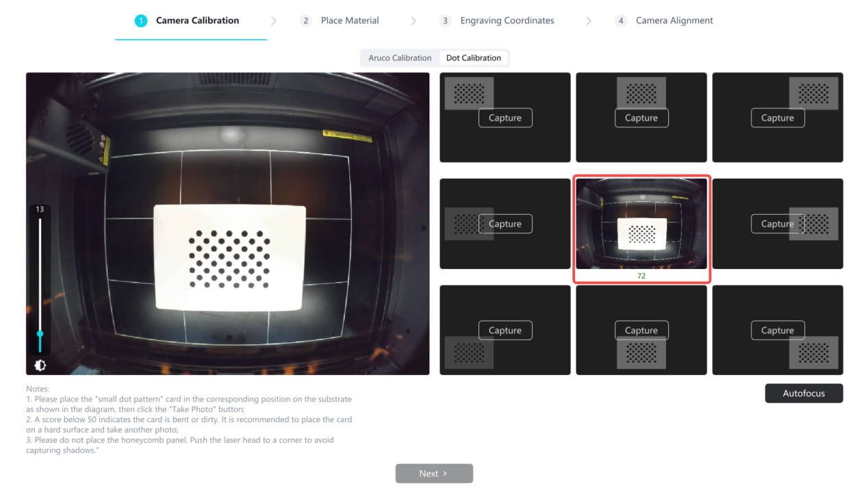
Task: Open the Place Material step tab
Action: click(x=350, y=21)
